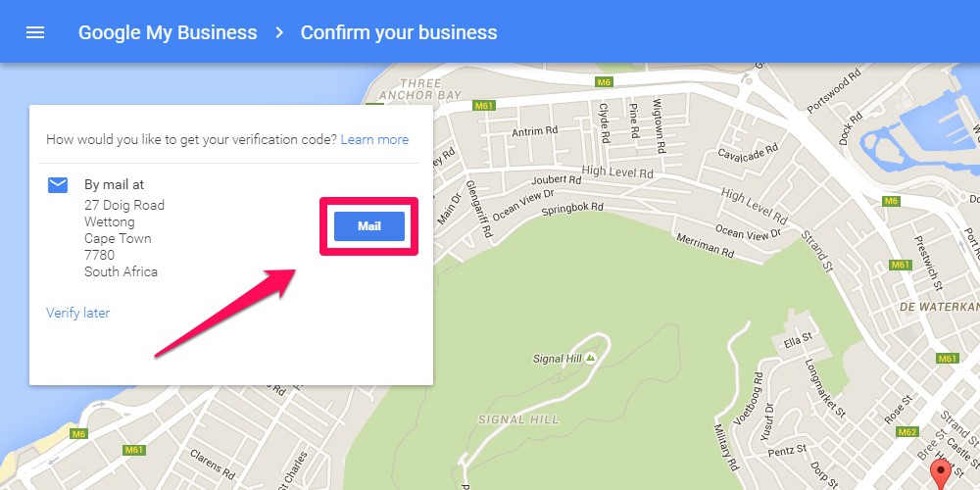Click the Confirm your business breadcrumb title
This screenshot has width=980, height=490.
399,32
